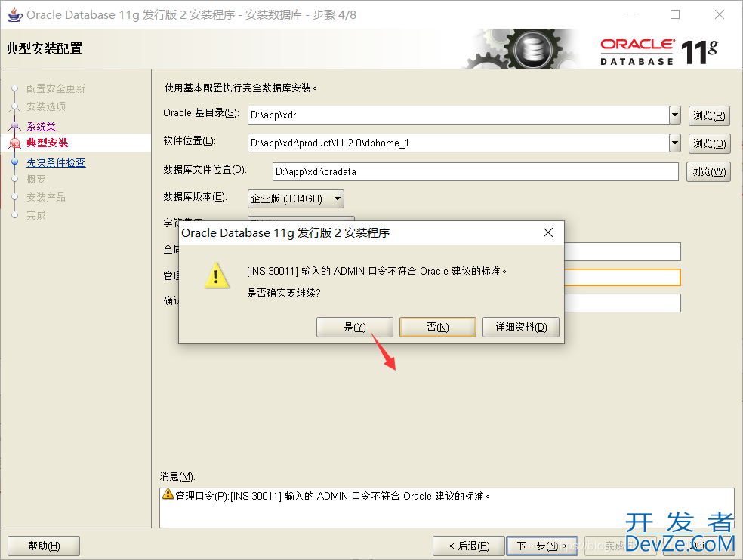Click No (否) in the warning dialog
Image resolution: width=743 pixels, height=560 pixels.
click(437, 327)
